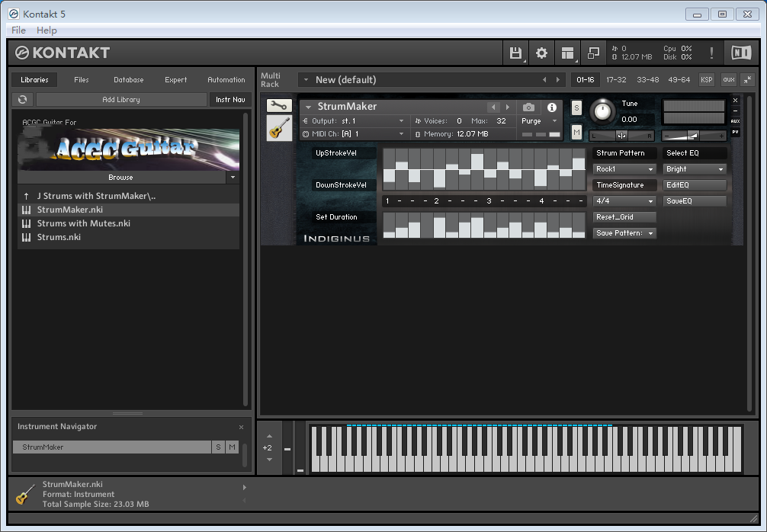Screen dimensions: 767x532
Task: Open TimeSignature 4/4 dropdown
Action: click(x=624, y=201)
